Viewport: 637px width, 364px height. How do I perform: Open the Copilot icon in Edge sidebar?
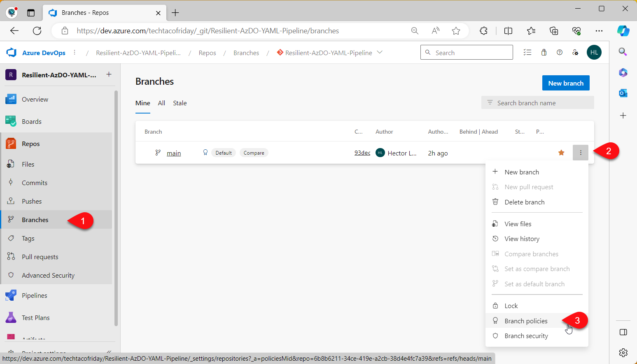623,31
